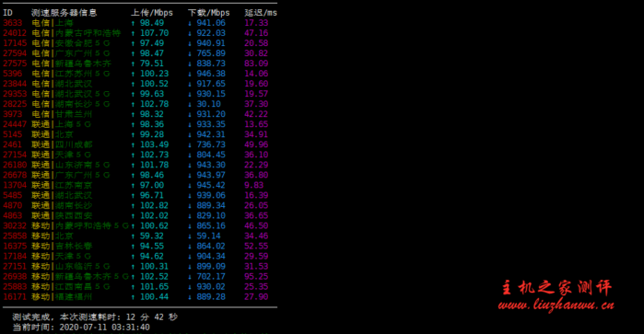Click the "下载/Mbps" column header

[x=208, y=13]
